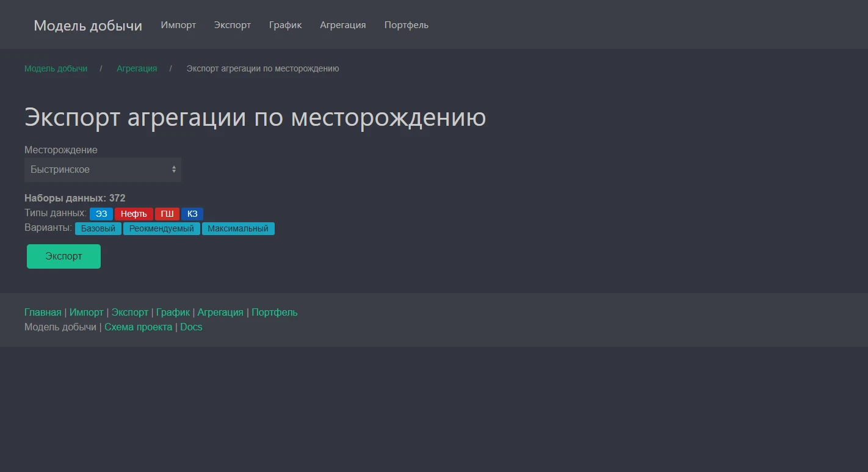Select the ГШ data type badge
Image resolution: width=868 pixels, height=472 pixels.
click(167, 214)
